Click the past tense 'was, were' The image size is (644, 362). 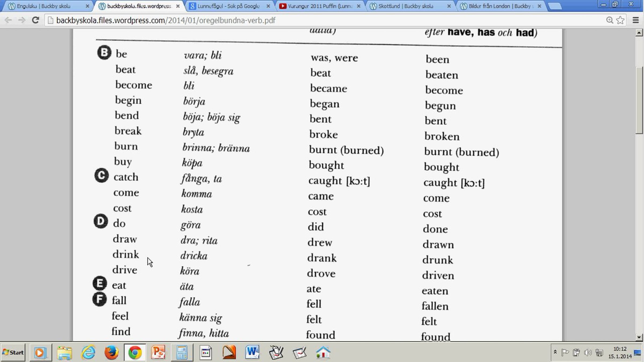(334, 58)
